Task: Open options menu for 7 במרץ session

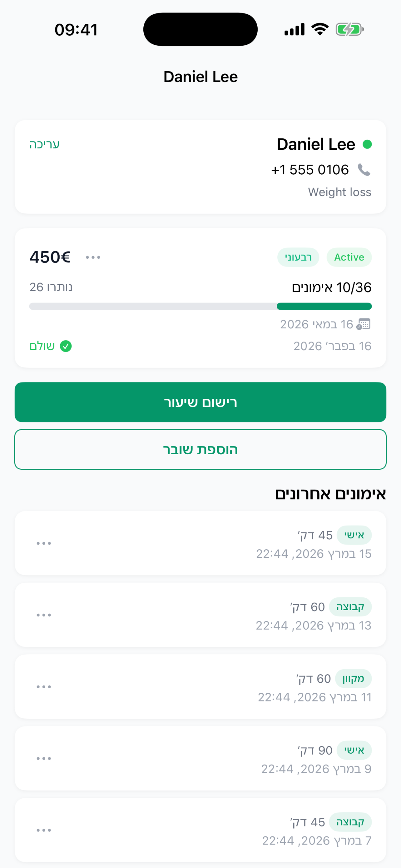Action: (44, 830)
